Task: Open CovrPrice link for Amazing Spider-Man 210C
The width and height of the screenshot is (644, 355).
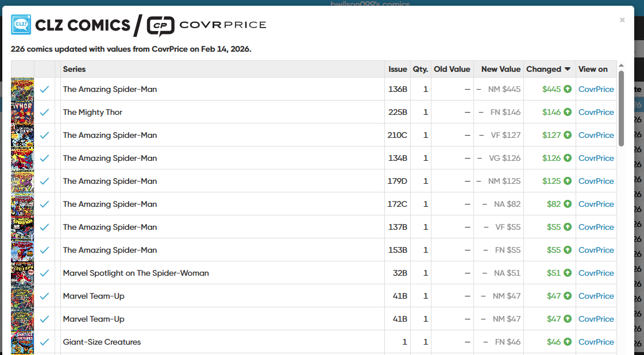Action: click(x=596, y=135)
